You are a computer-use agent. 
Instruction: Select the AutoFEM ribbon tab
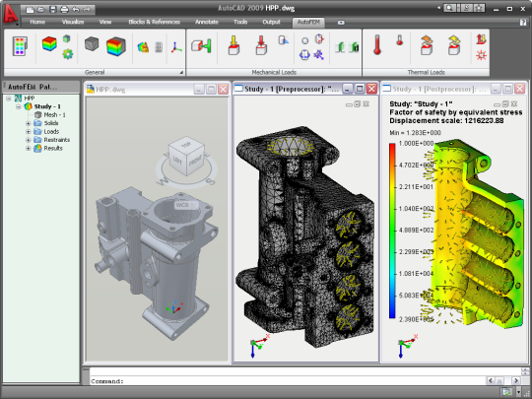pyautogui.click(x=308, y=22)
